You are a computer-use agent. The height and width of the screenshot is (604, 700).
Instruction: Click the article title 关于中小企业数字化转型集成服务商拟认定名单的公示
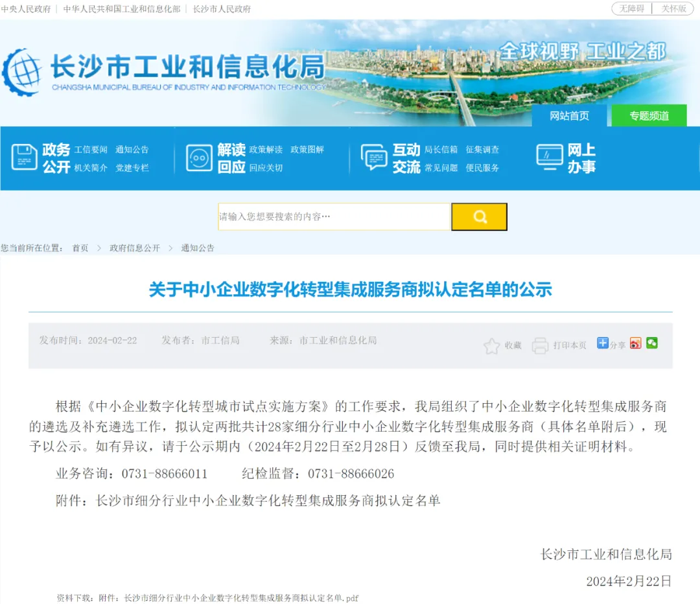[351, 290]
